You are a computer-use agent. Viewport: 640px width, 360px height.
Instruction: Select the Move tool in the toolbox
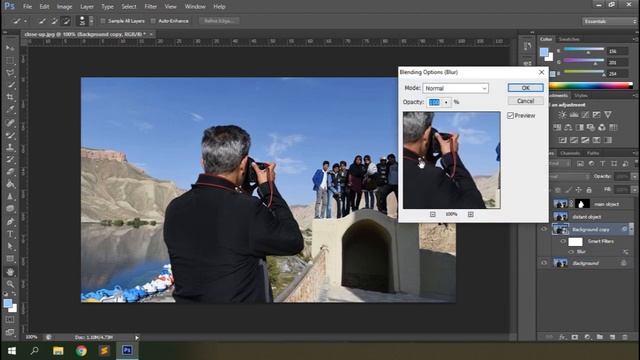(x=10, y=48)
